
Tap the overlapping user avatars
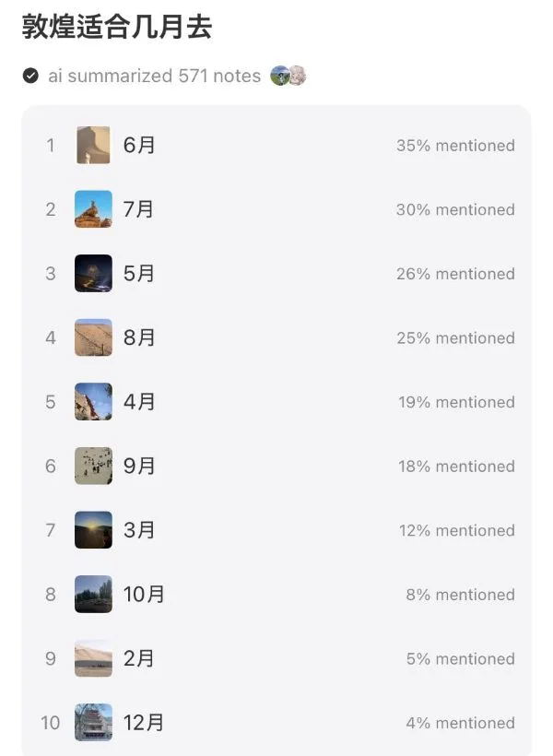coord(288,76)
